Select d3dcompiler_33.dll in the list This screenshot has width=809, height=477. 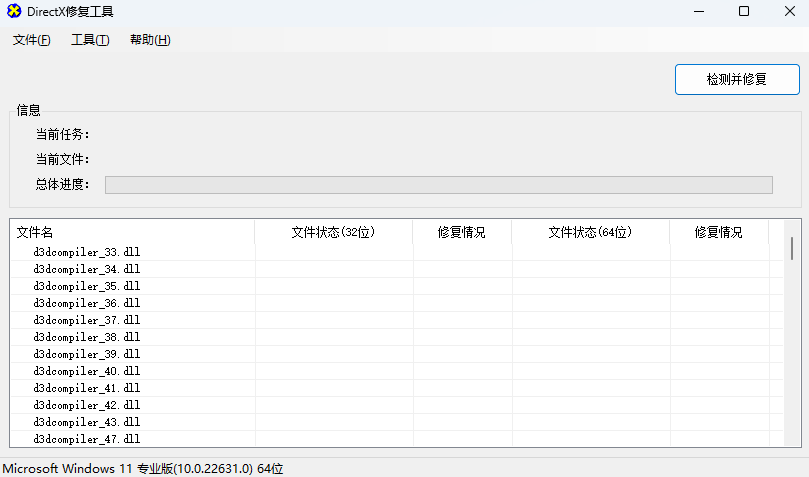[86, 252]
